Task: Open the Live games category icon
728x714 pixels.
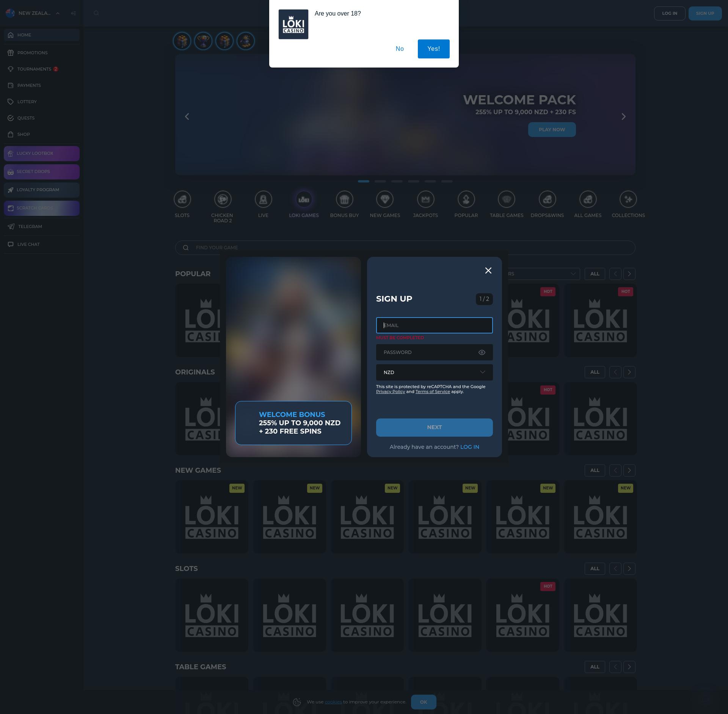Action: click(x=263, y=199)
